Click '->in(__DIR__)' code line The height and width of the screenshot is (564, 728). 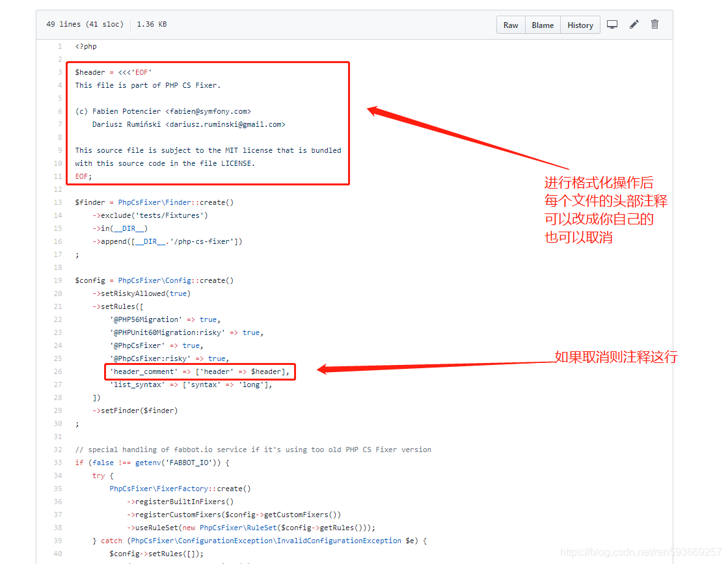(120, 228)
